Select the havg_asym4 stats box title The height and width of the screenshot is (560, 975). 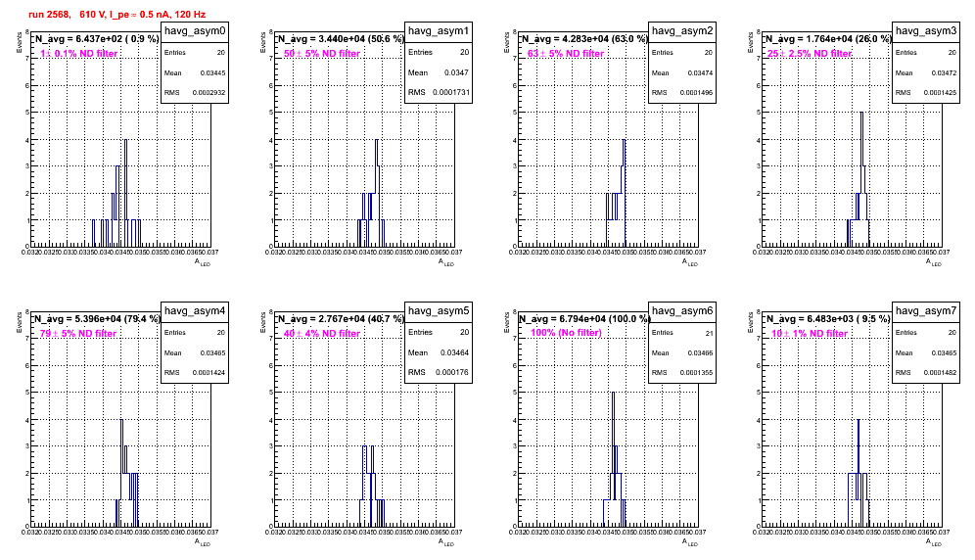195,310
